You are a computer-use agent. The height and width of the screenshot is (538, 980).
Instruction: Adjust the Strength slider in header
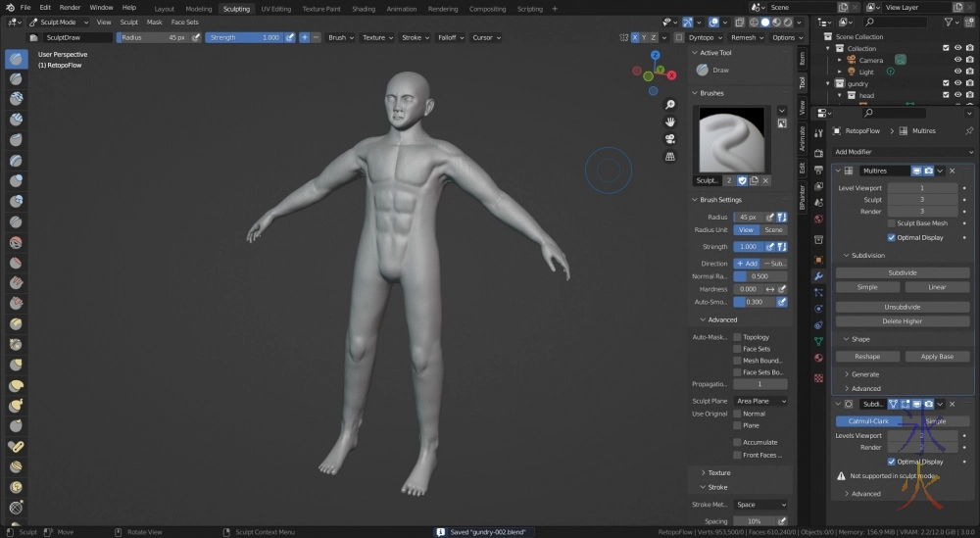pos(244,37)
